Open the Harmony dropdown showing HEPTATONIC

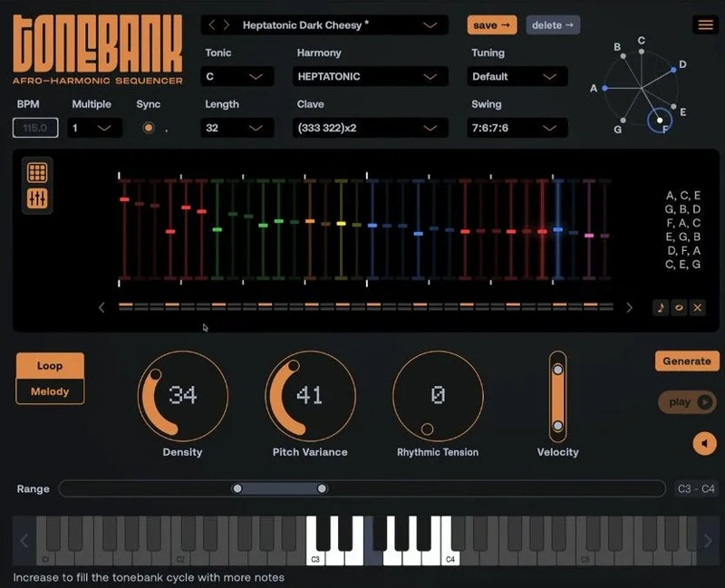click(371, 76)
